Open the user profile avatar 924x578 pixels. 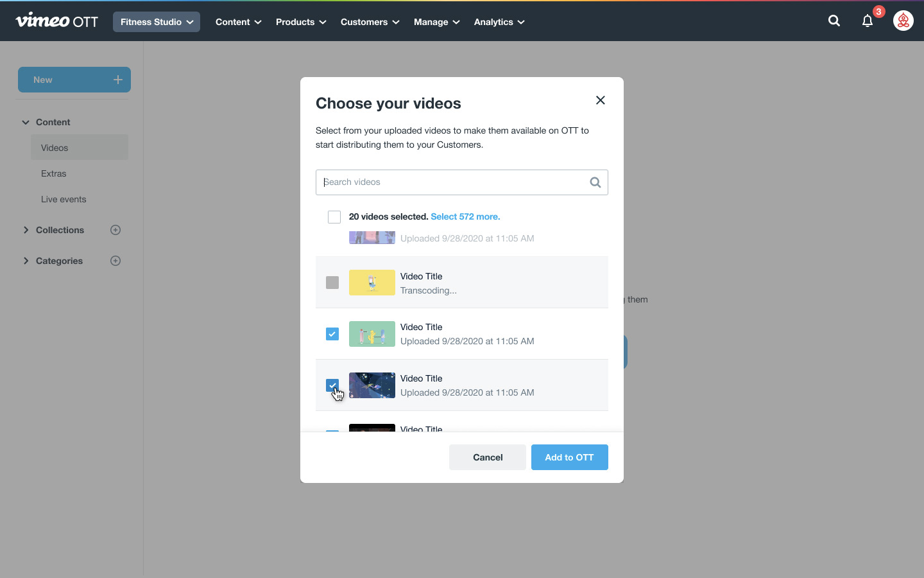coord(903,21)
